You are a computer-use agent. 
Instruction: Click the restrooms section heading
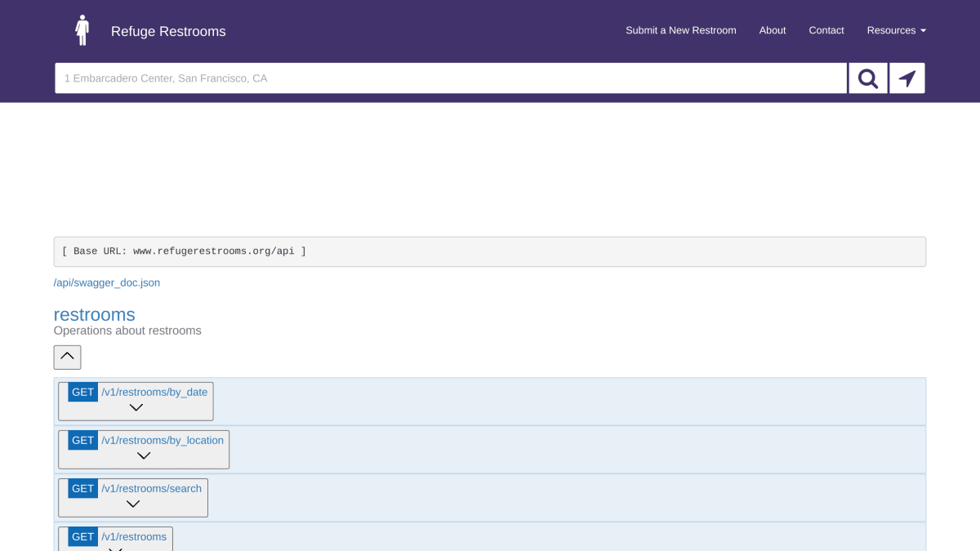pos(95,314)
